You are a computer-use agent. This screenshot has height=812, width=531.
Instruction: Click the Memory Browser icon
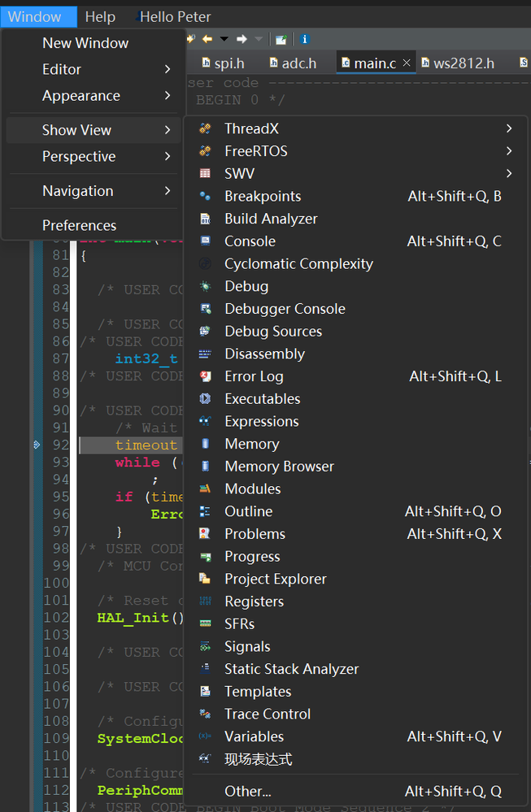pyautogui.click(x=206, y=467)
